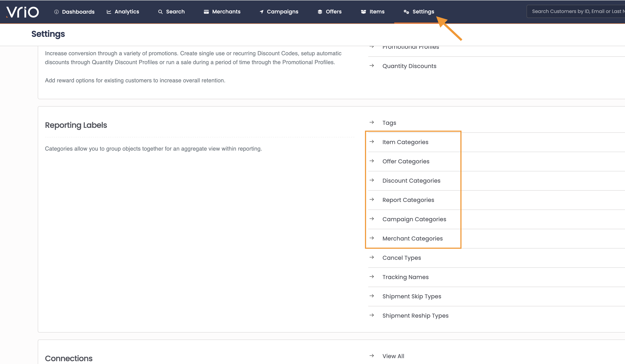This screenshot has height=364, width=625.
Task: Open Shipment Reship Types link
Action: [x=416, y=316]
